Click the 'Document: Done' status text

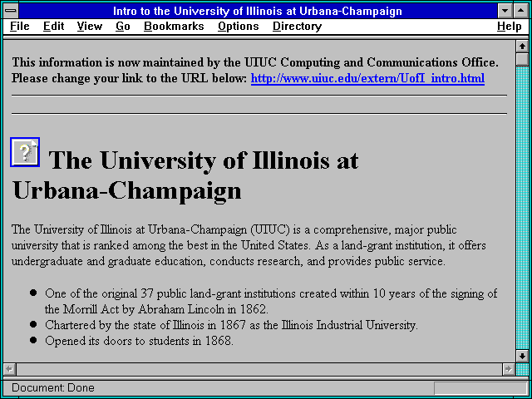click(53, 388)
